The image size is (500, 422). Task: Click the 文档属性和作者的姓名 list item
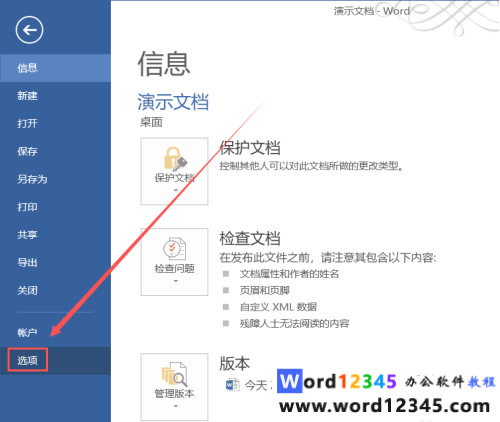click(x=289, y=274)
